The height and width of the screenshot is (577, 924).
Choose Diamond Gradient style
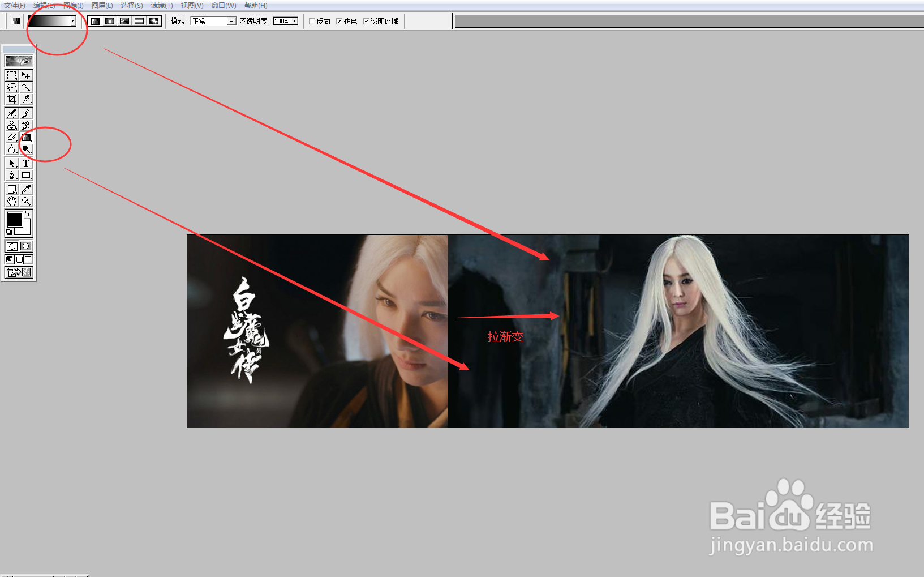click(154, 21)
